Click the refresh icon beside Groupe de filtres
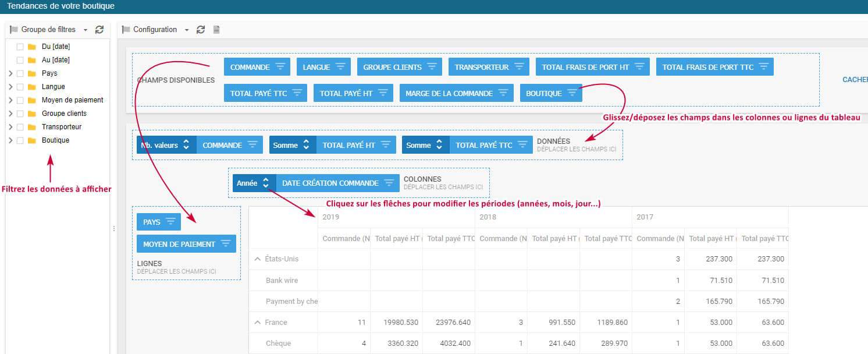 point(99,30)
